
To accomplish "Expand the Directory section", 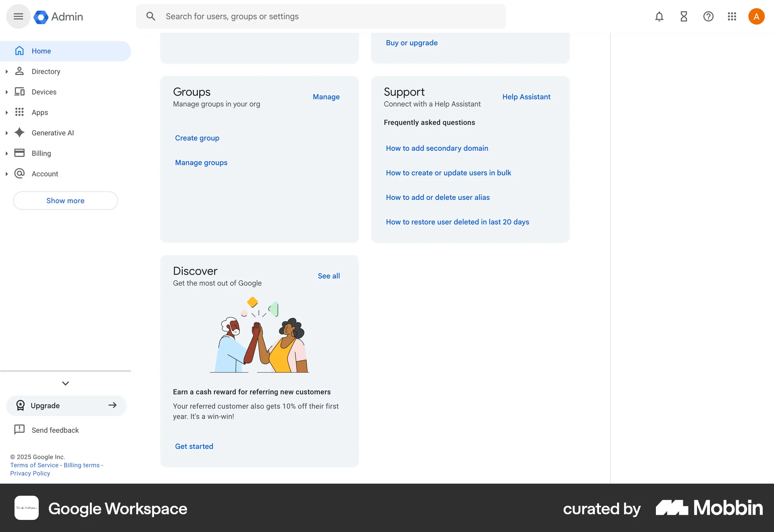I will [6, 71].
